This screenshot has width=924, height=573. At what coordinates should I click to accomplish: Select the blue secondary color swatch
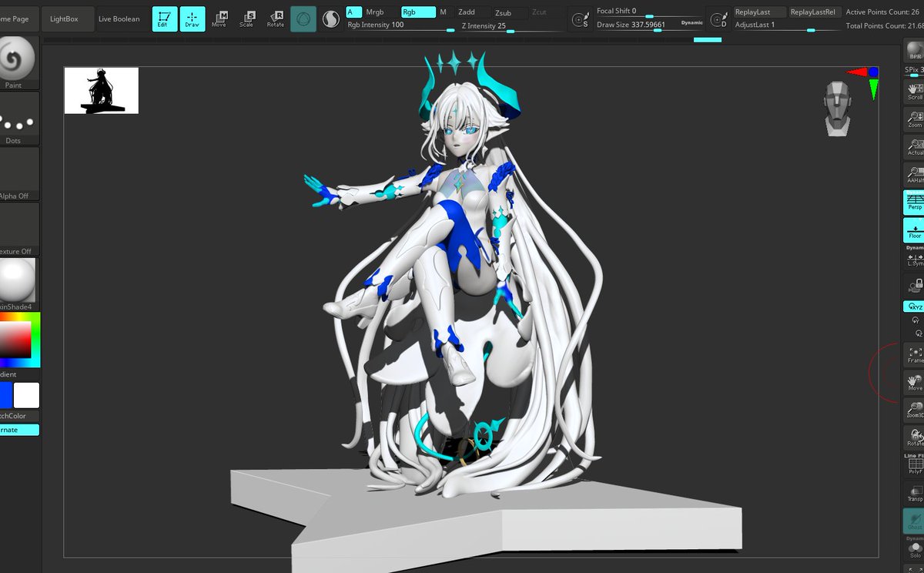(5, 395)
